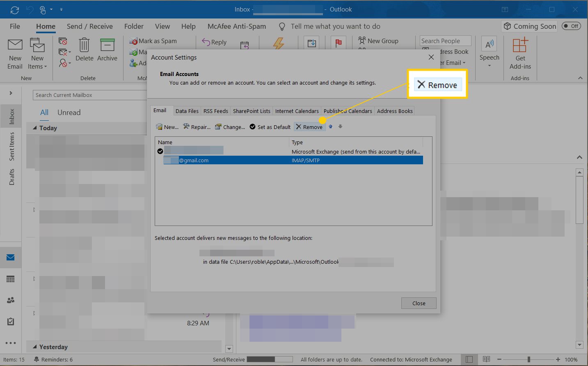Screen dimensions: 588x366
Task: Click Change... account settings
Action: [x=230, y=127]
